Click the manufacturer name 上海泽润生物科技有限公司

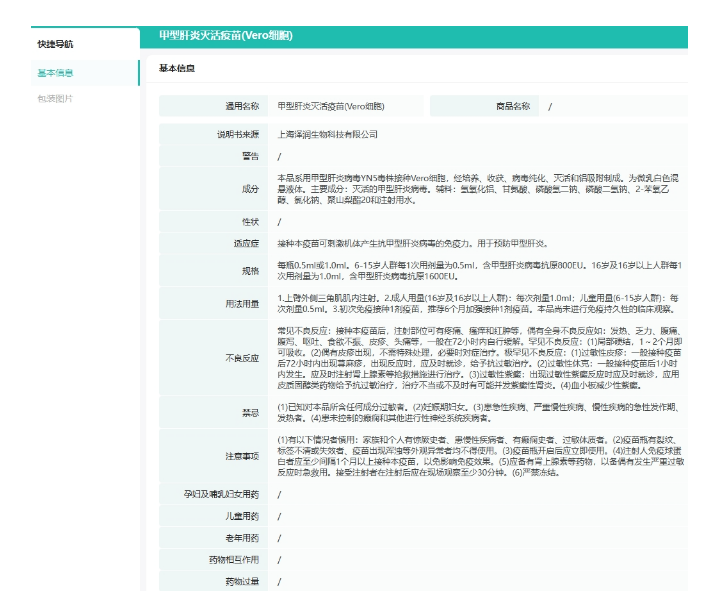328,134
